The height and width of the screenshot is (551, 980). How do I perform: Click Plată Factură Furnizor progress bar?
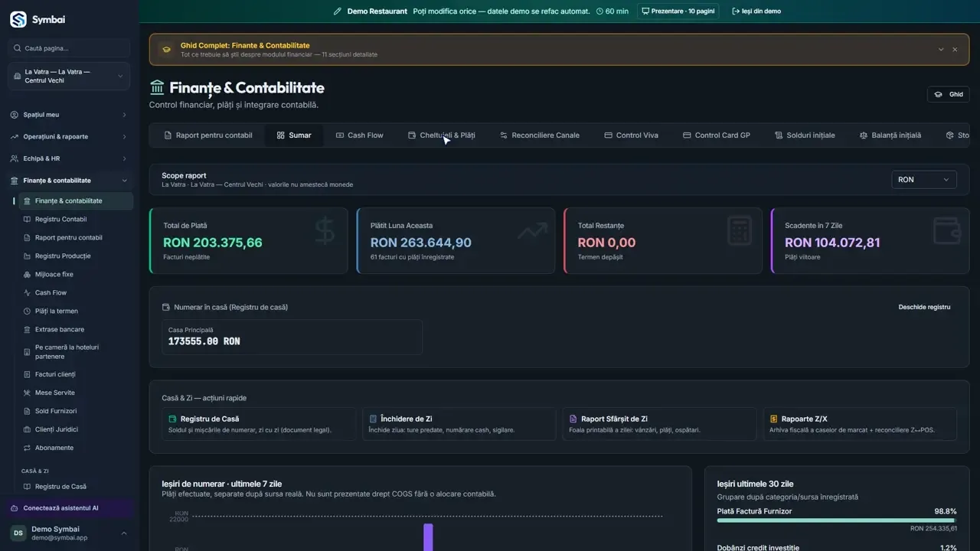point(837,520)
